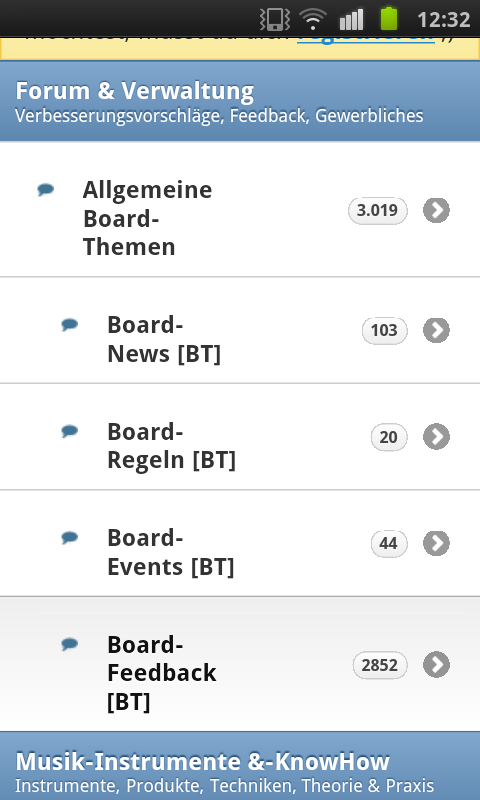480x800 pixels.
Task: Tap speech bubble icon beside Board-News
Action: (70, 324)
